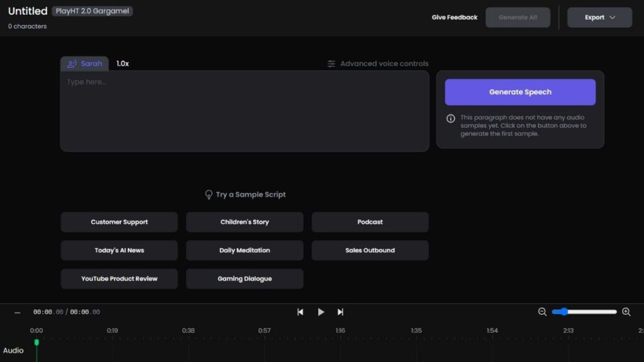This screenshot has height=362, width=644.
Task: Select the Podcast sample script
Action: tap(370, 222)
